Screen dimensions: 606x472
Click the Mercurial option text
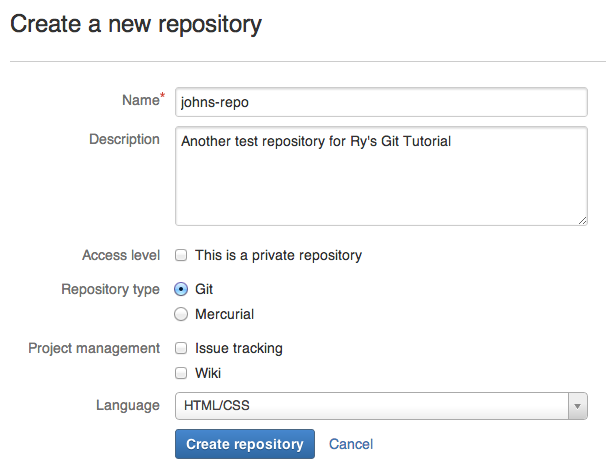(x=225, y=314)
